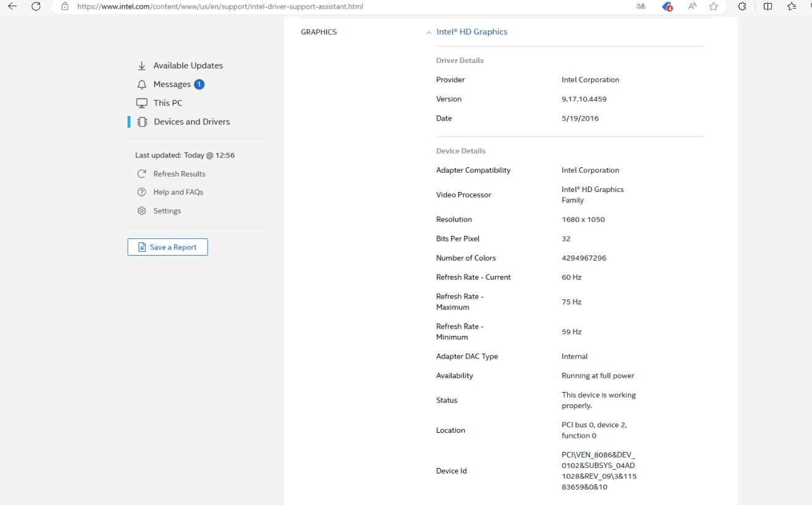Click the Running at full power value
This screenshot has width=812, height=505.
(x=598, y=375)
